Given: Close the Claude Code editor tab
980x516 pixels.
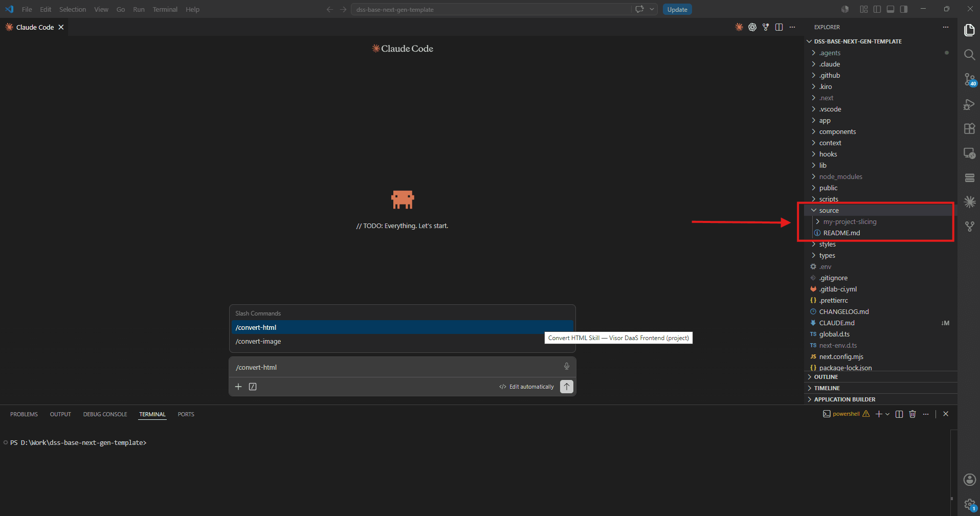Looking at the screenshot, I should point(61,27).
